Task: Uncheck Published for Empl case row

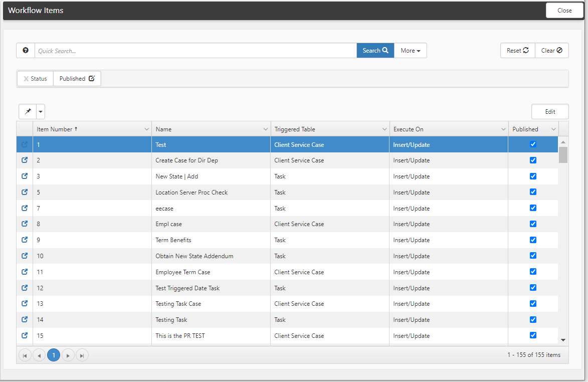Action: click(x=533, y=224)
